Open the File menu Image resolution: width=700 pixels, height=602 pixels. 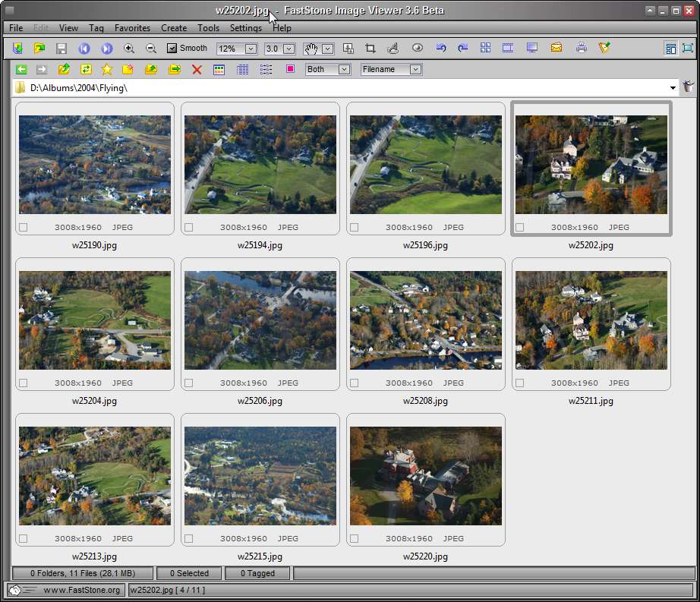click(16, 27)
